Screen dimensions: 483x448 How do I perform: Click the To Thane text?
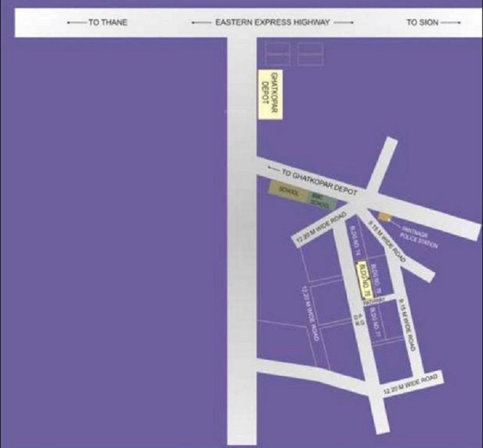click(x=107, y=23)
